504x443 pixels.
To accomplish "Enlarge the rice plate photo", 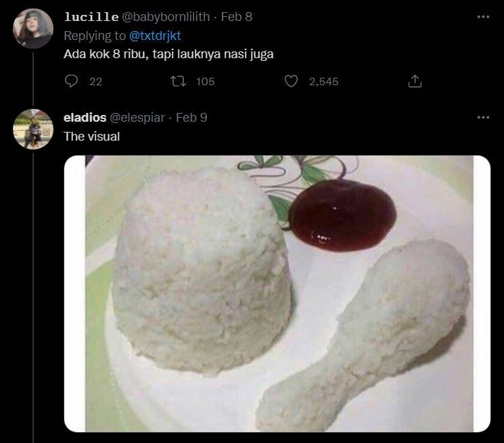I will pyautogui.click(x=277, y=294).
